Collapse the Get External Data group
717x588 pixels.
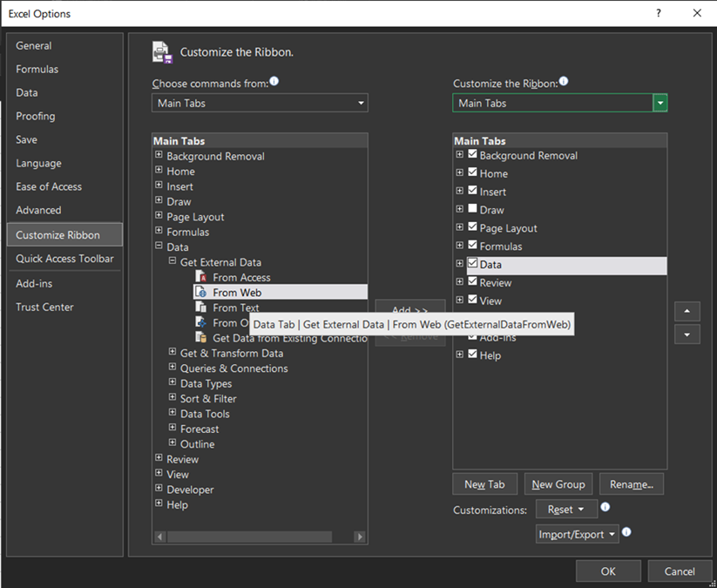172,262
